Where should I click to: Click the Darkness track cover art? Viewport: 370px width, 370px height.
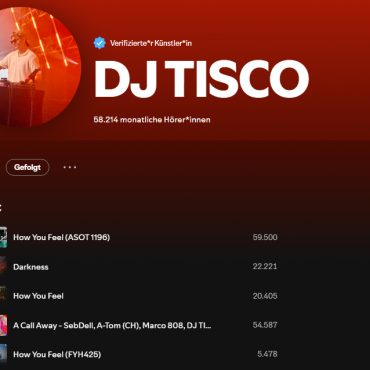[x=3, y=267]
